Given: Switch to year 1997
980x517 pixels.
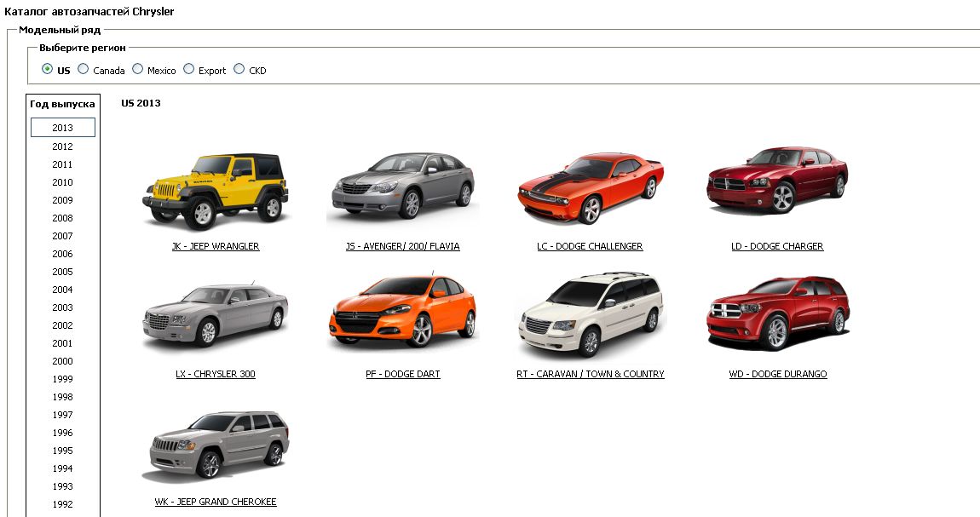Looking at the screenshot, I should pyautogui.click(x=62, y=415).
